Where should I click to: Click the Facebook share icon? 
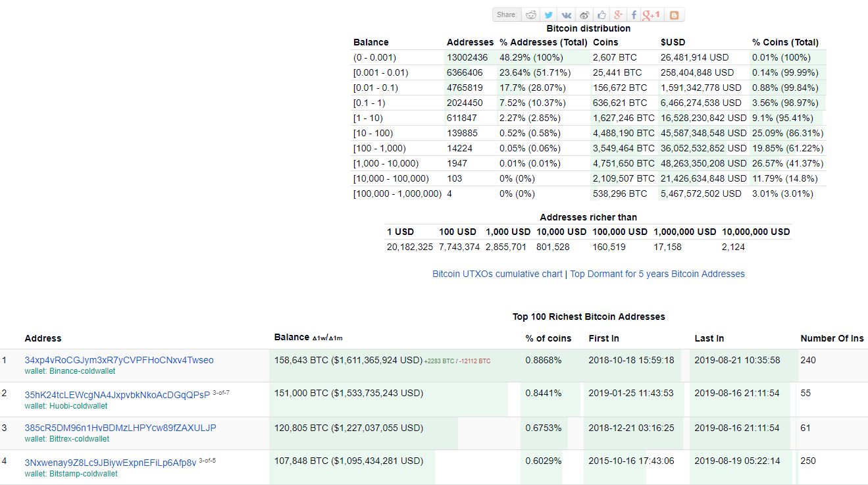pyautogui.click(x=634, y=15)
